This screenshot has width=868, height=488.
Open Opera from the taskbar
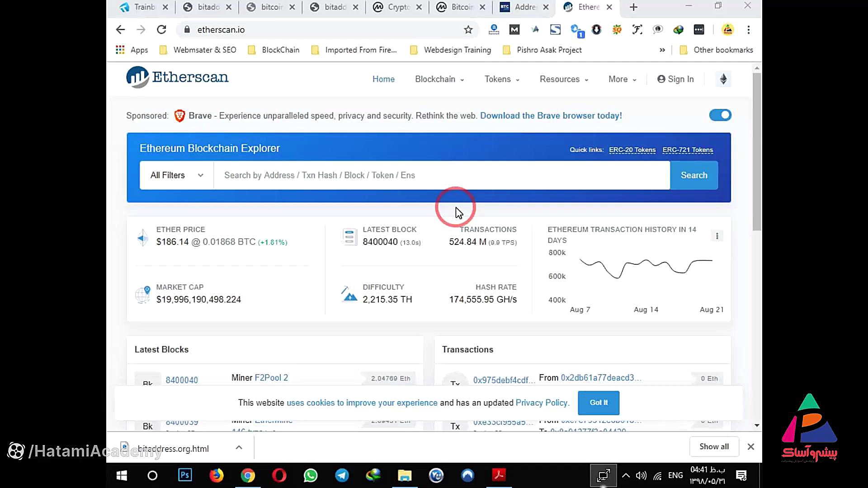coord(279,475)
